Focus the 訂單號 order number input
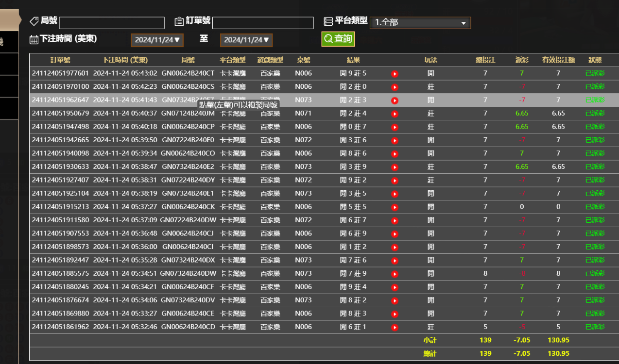Image resolution: width=619 pixels, height=364 pixels. pyautogui.click(x=263, y=23)
